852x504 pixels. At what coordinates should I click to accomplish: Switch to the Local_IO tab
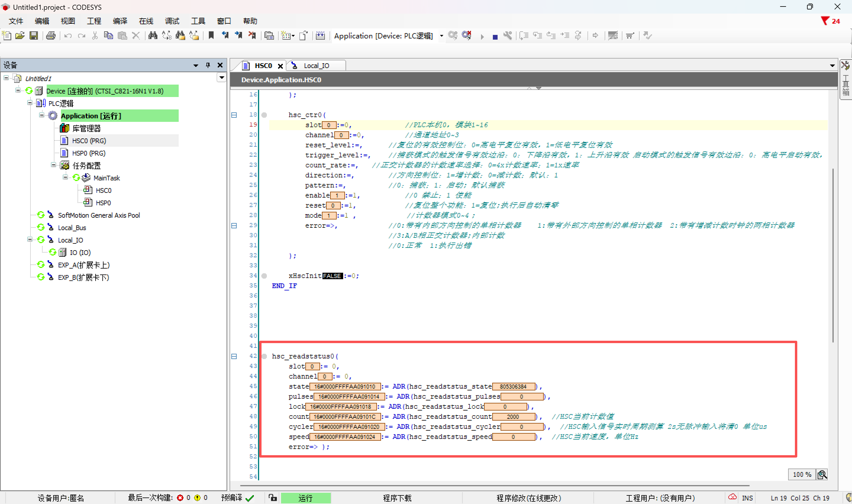pyautogui.click(x=316, y=66)
